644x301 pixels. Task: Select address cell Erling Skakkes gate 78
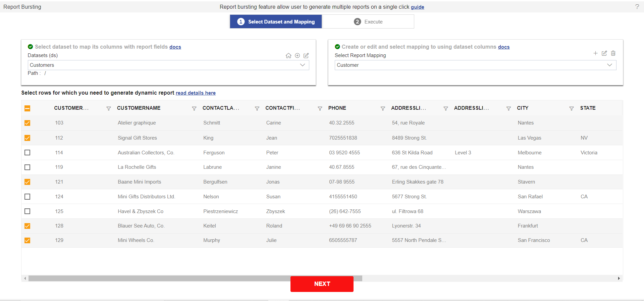(x=418, y=182)
